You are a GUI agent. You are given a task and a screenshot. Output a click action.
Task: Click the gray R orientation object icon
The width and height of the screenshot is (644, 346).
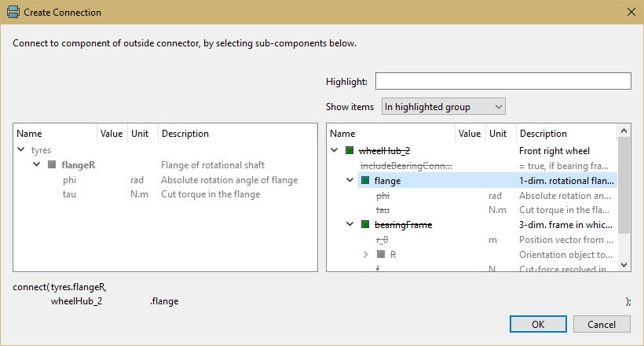(381, 255)
